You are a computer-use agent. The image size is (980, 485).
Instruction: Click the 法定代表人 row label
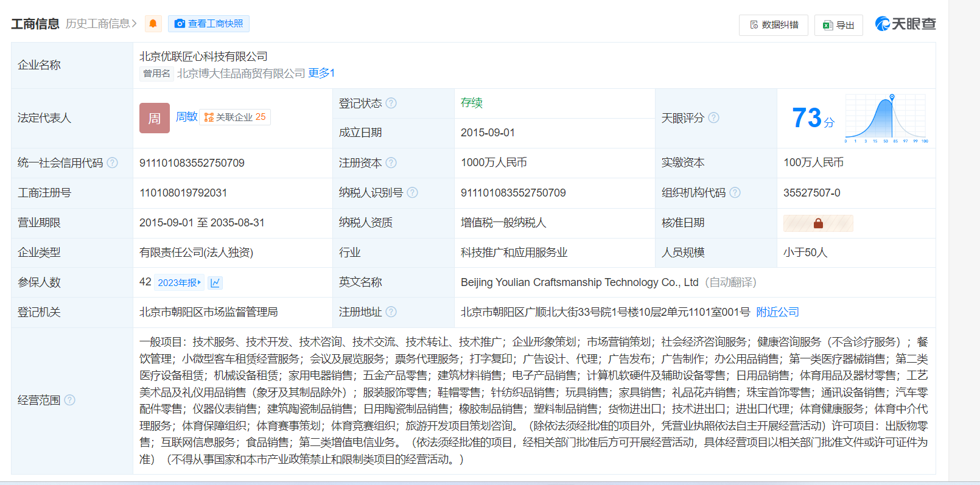pos(44,118)
